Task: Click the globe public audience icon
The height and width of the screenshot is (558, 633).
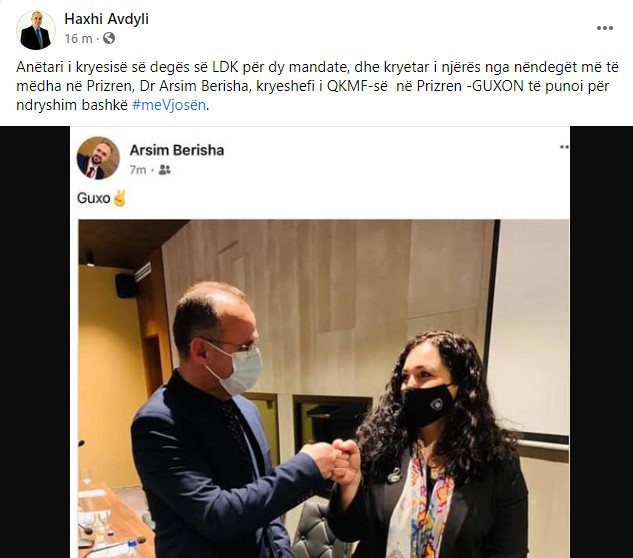Action: (x=109, y=38)
